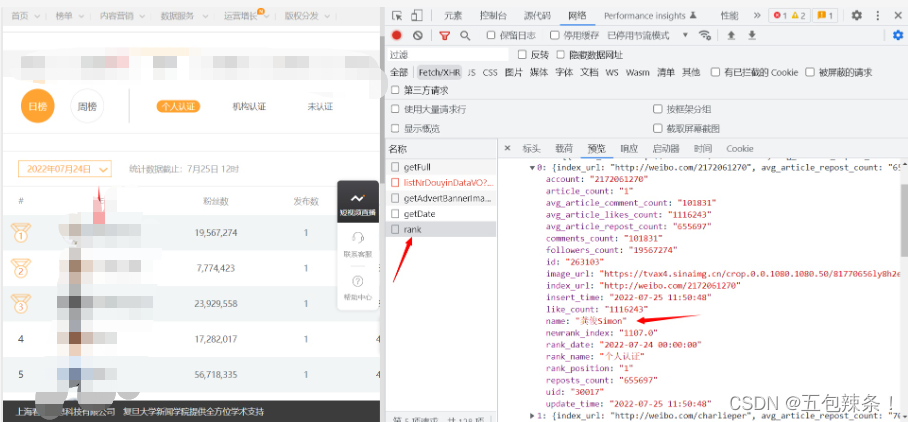Select the 周榜 weekly ranking button

(x=87, y=106)
